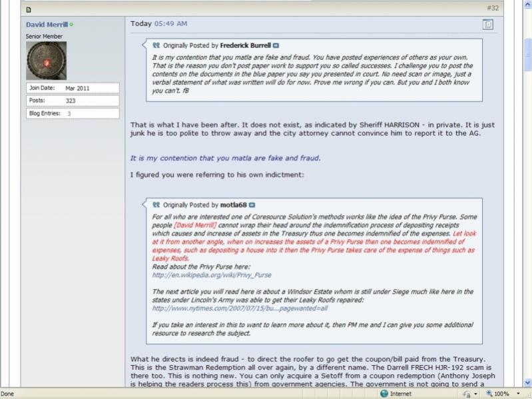Click the post icon beside the timestamp
Image resolution: width=532 pixels, height=399 pixels.
click(x=488, y=25)
